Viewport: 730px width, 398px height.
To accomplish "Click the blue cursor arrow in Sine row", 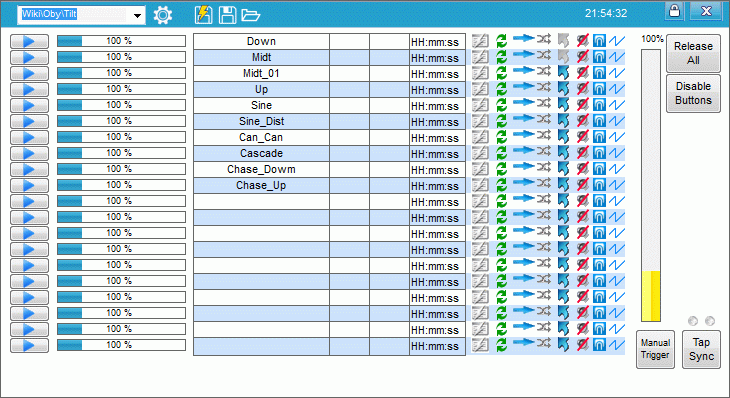I will point(563,105).
